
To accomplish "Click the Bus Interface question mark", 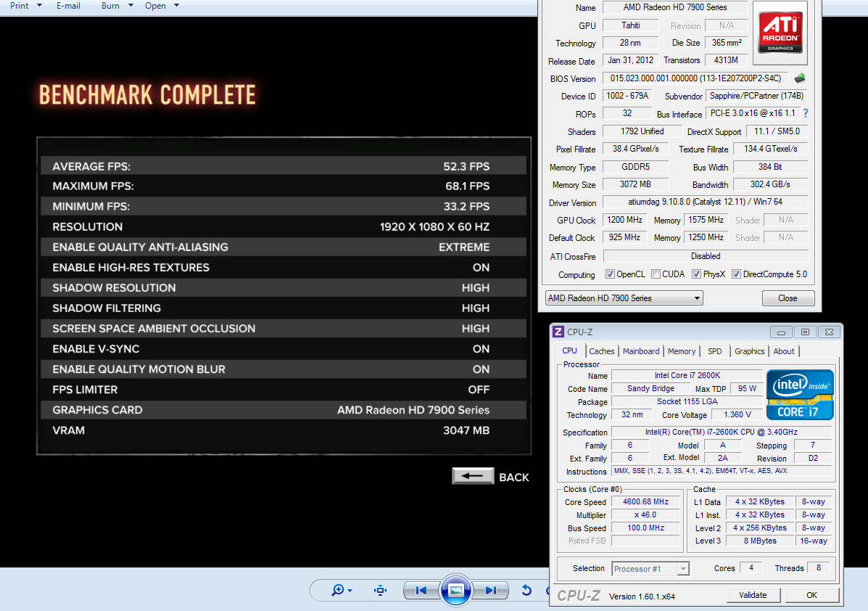I will tap(806, 113).
